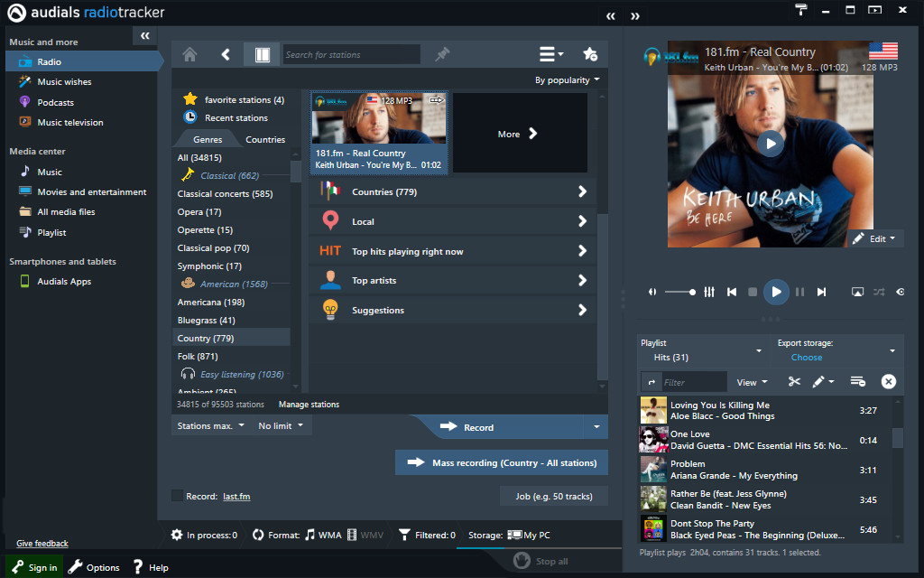Click the home icon in station toolbar

(189, 54)
